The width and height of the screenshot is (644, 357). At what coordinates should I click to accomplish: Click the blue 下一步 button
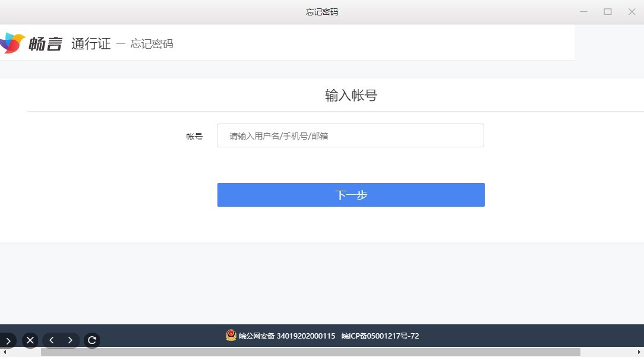point(351,195)
